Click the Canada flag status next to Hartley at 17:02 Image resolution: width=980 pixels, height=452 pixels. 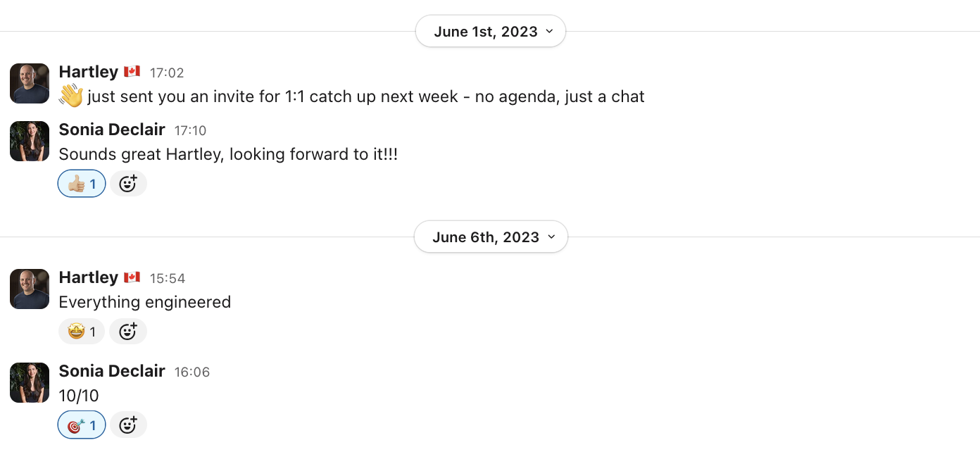point(132,72)
